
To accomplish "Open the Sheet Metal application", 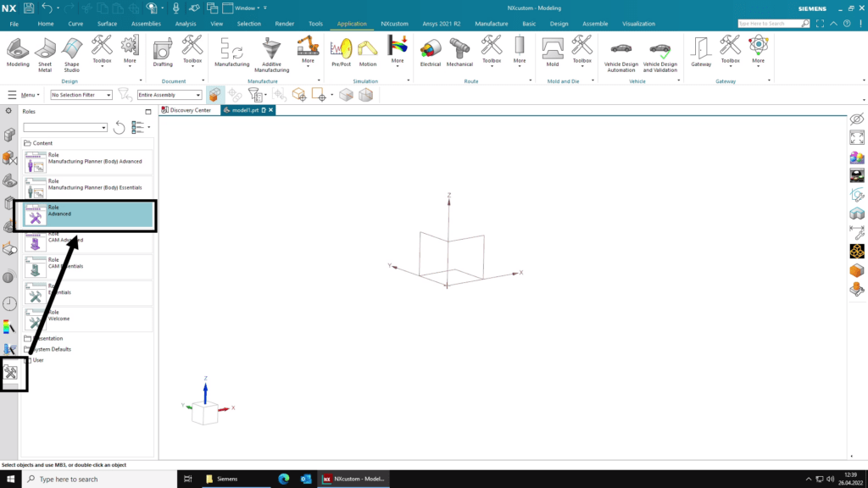I will coord(45,52).
